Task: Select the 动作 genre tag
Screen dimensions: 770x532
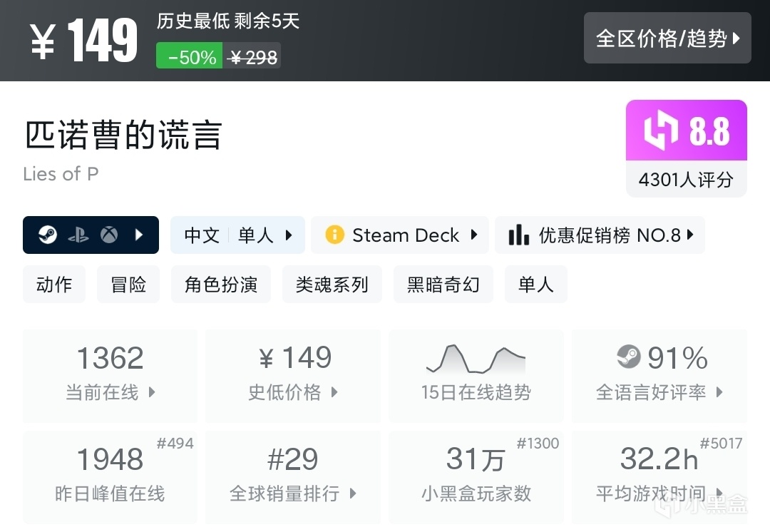Action: coord(54,285)
